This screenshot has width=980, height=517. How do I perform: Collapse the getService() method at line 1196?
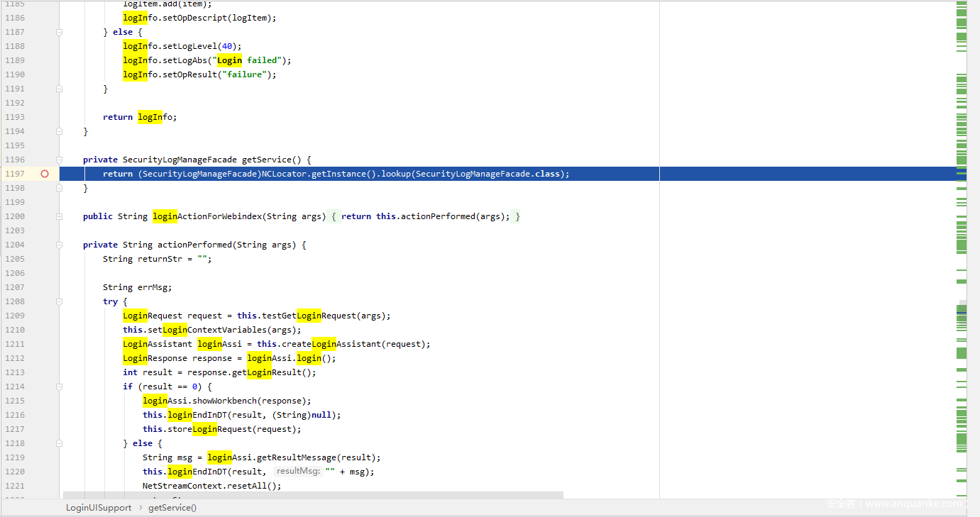click(59, 160)
